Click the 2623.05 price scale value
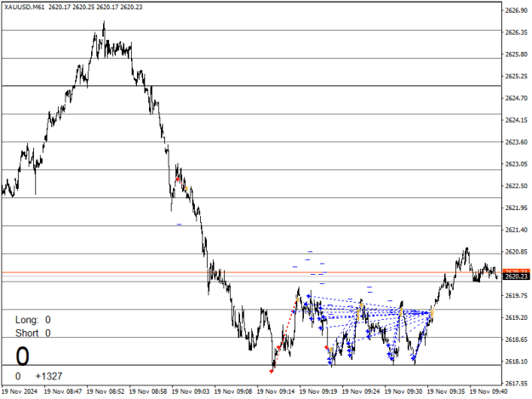 tap(516, 164)
